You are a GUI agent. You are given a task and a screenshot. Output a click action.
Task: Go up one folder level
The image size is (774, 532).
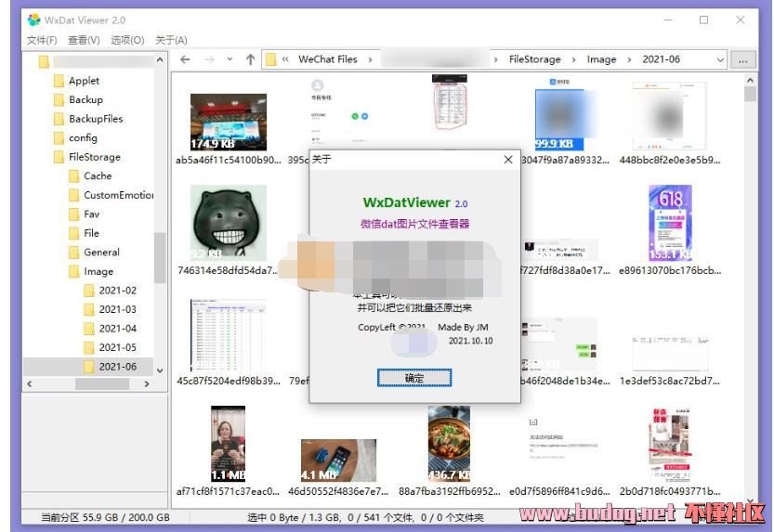coord(250,59)
